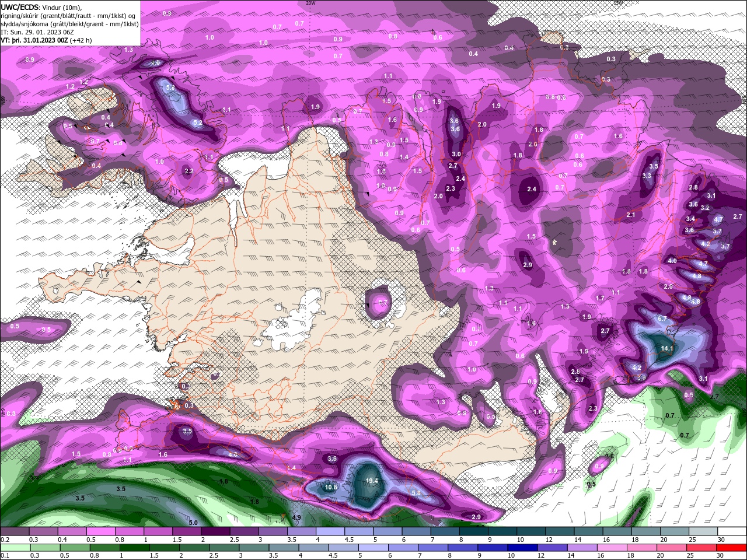Select the dark navy swatch between 10 and 12 in the rain legend

click(521, 547)
